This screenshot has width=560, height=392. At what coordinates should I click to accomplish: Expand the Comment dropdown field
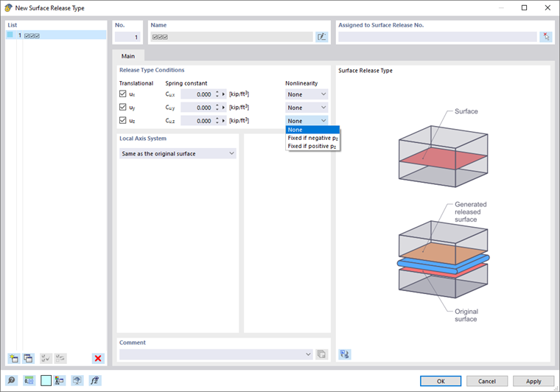[308, 354]
